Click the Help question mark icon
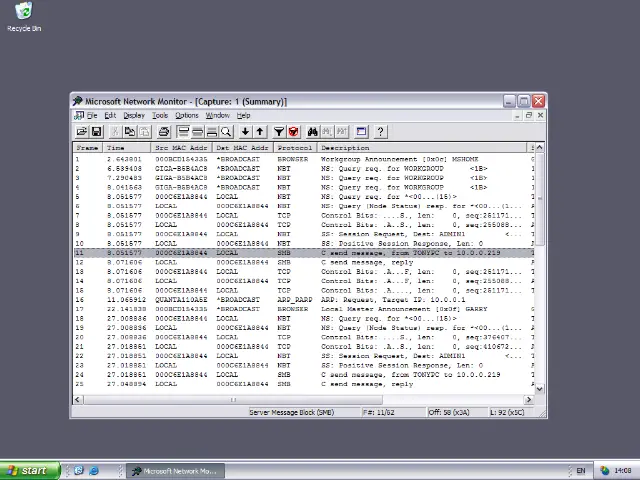This screenshot has height=480, width=640. click(380, 131)
